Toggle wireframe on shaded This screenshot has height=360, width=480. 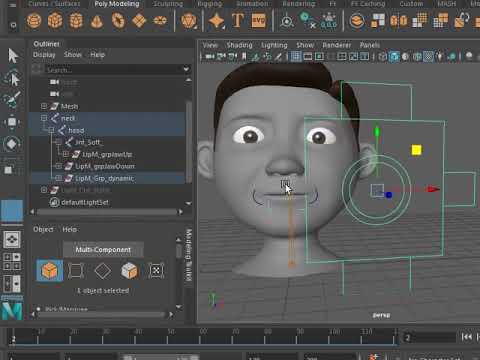pos(417,57)
